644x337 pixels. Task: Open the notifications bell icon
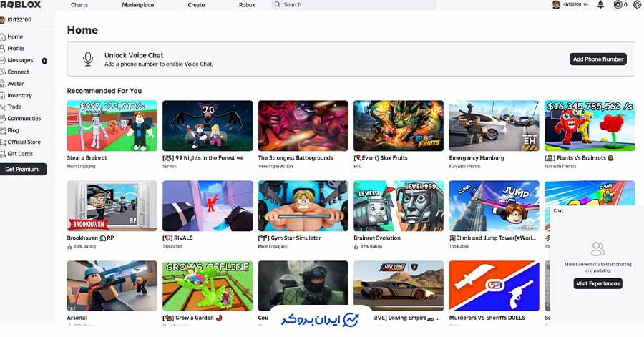pyautogui.click(x=600, y=5)
